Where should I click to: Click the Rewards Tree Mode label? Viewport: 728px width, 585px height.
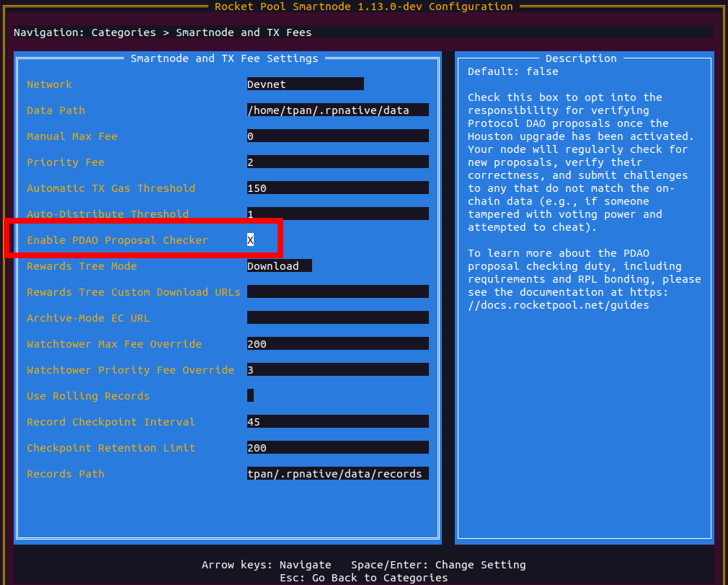click(x=81, y=266)
